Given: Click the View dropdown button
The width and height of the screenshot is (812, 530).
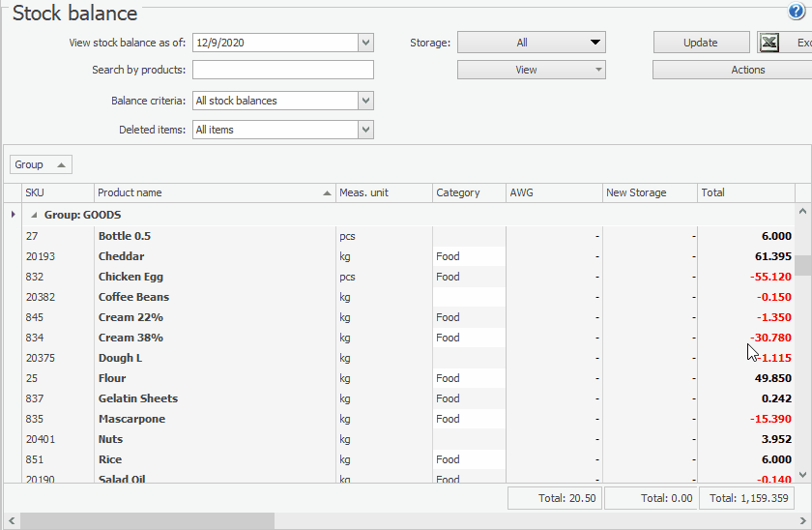Looking at the screenshot, I should (531, 70).
